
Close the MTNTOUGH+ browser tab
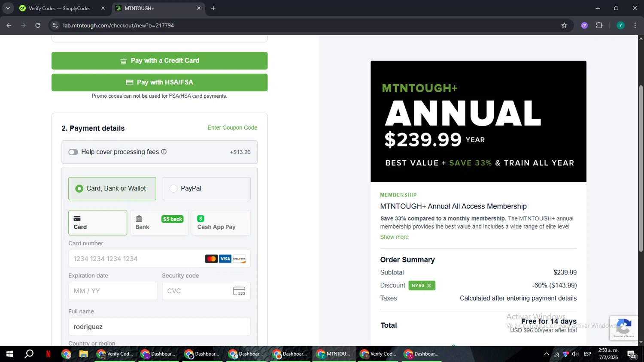[x=199, y=8]
